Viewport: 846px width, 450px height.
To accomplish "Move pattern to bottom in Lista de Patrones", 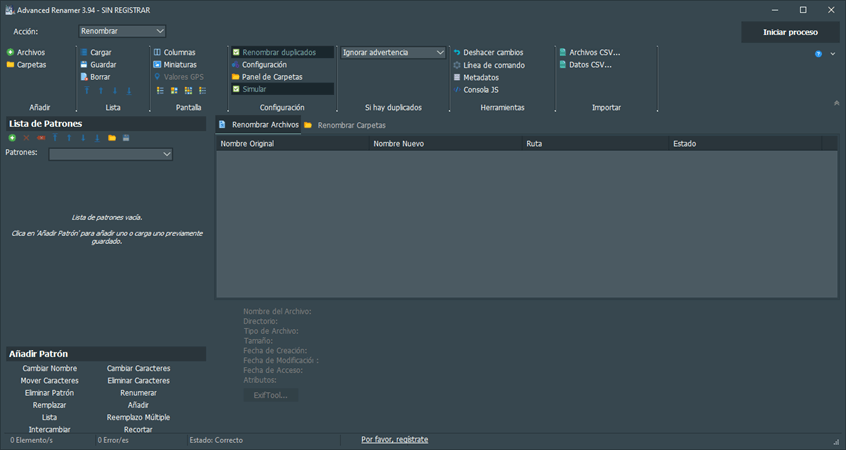I will click(97, 138).
